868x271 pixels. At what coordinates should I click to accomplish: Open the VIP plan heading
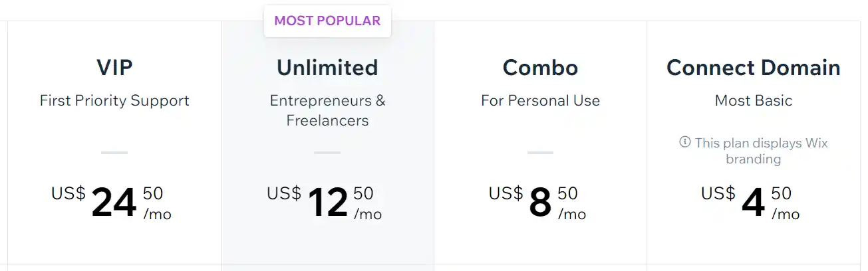click(x=114, y=67)
